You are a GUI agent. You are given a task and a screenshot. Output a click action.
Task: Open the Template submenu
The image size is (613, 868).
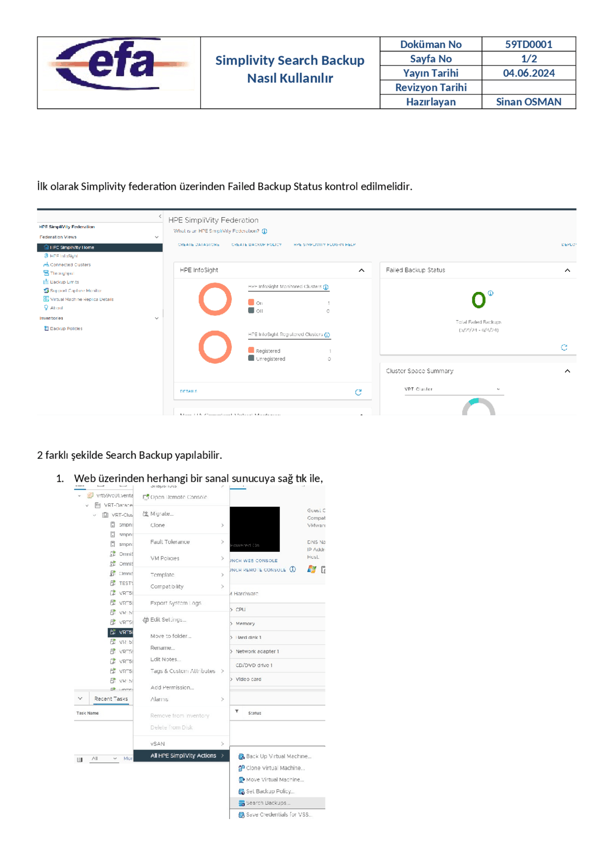tap(182, 575)
